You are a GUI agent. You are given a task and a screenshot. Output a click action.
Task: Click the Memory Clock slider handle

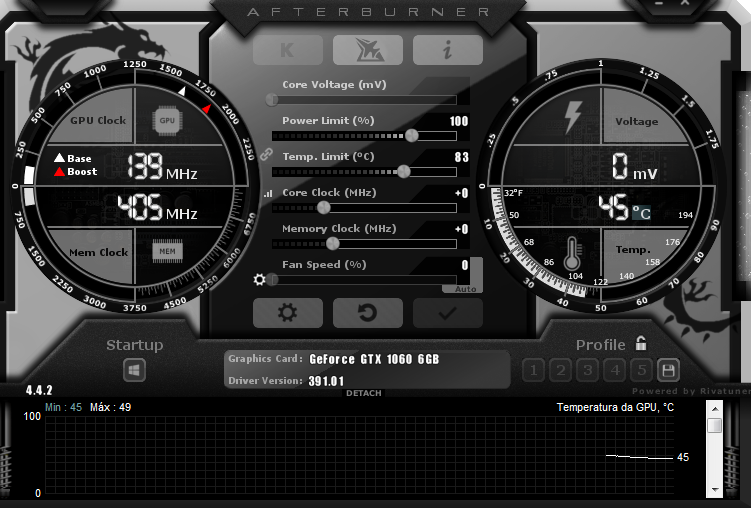(333, 244)
